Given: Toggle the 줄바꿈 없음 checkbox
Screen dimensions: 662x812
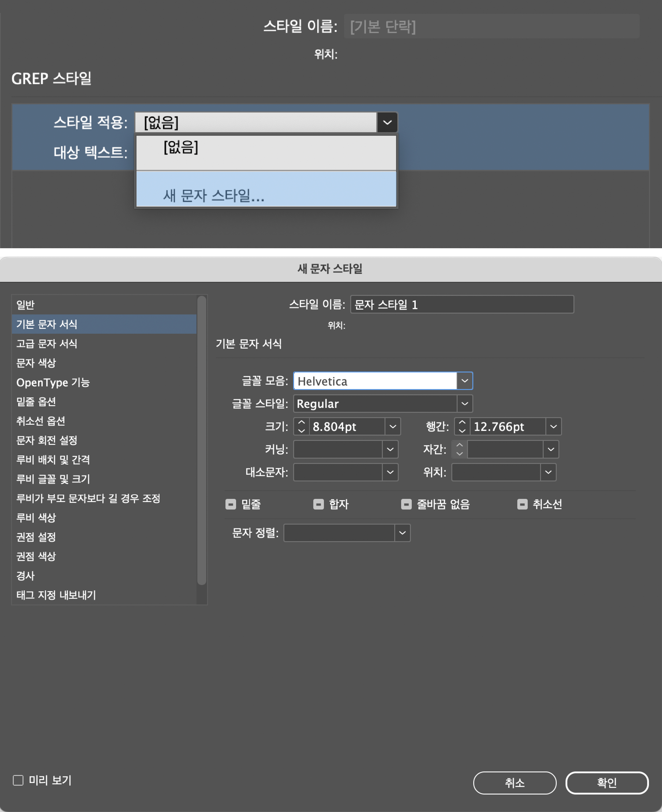Looking at the screenshot, I should click(x=406, y=504).
